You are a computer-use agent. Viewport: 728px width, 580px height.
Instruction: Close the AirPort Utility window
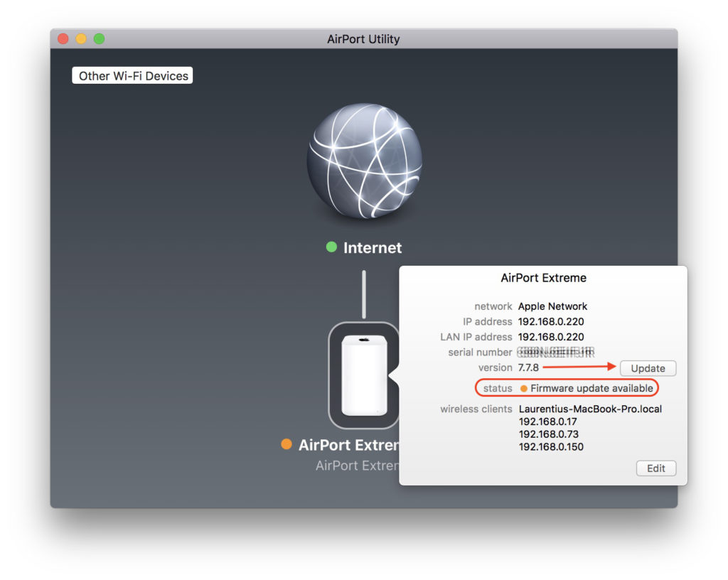pyautogui.click(x=63, y=39)
